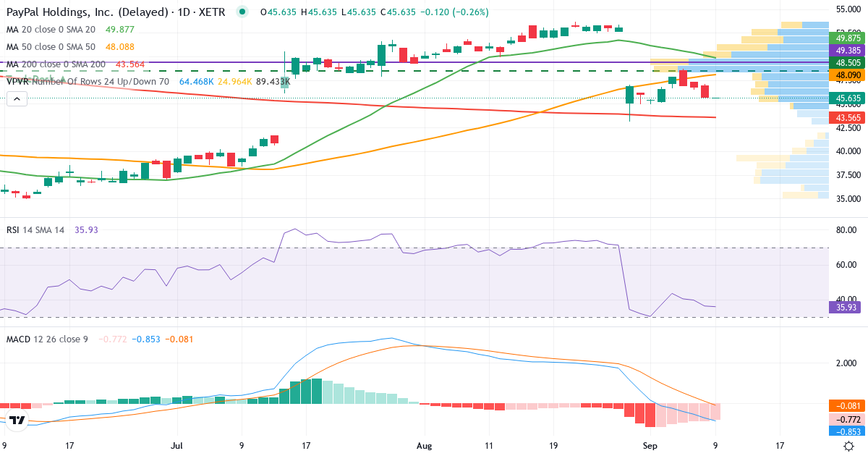868x456 pixels.
Task: Click the Sep label on time axis
Action: click(x=651, y=446)
